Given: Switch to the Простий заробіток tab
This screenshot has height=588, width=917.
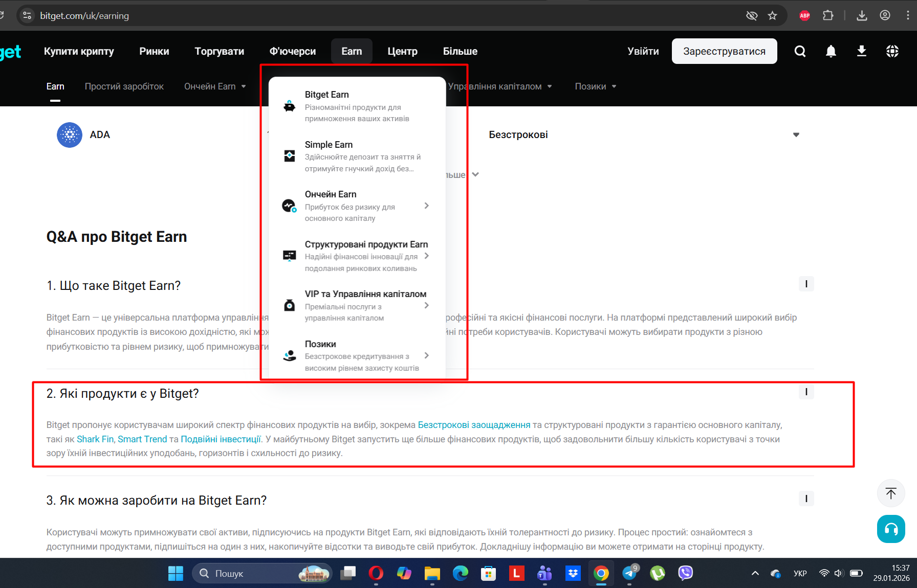Looking at the screenshot, I should point(124,86).
